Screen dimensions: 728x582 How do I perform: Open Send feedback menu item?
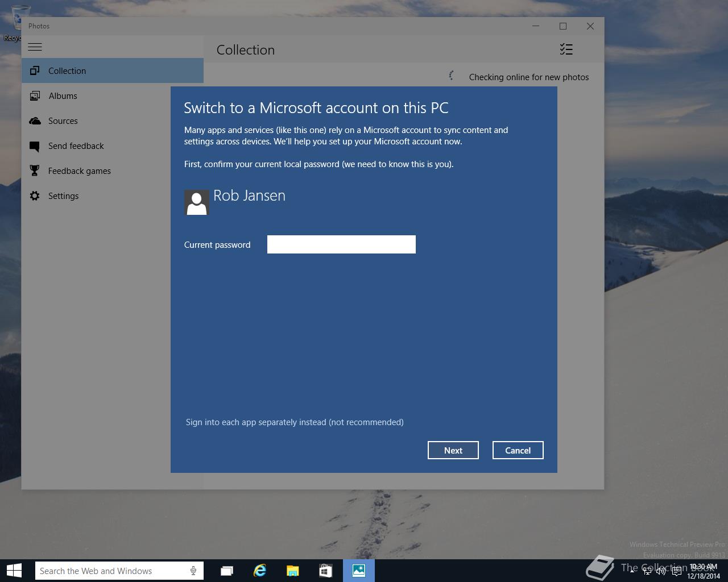(x=113, y=145)
